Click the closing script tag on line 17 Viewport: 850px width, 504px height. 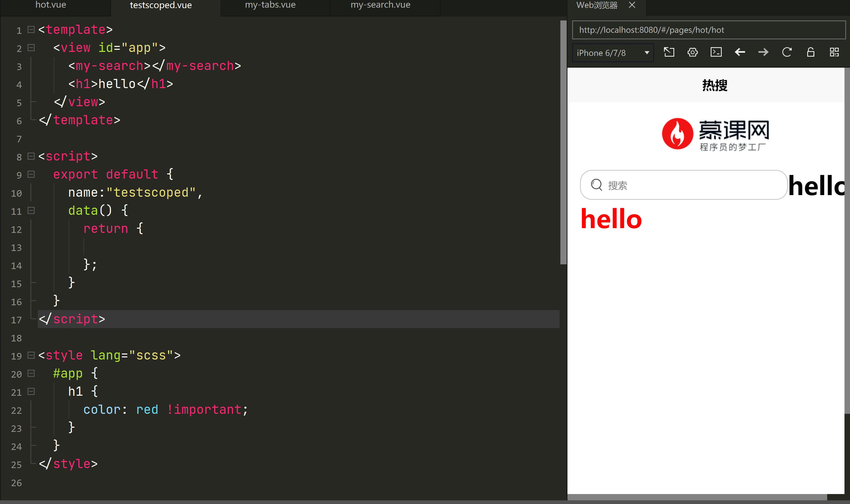[72, 319]
